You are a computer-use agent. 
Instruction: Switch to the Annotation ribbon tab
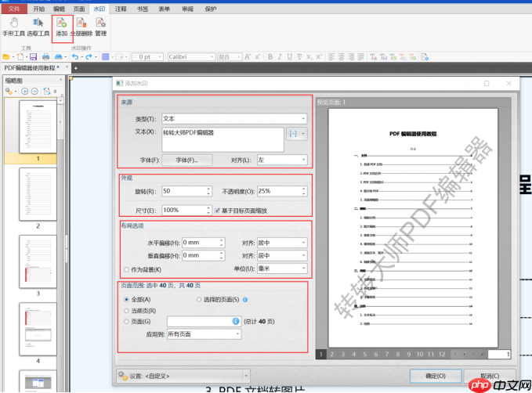coord(121,9)
